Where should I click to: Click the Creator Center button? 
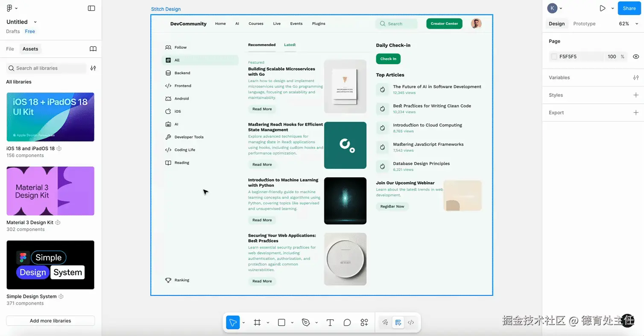point(444,24)
